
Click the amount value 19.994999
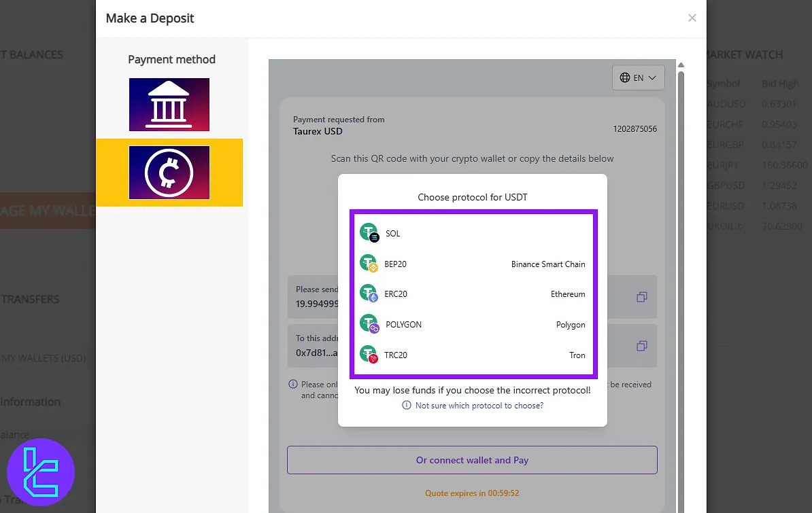317,304
